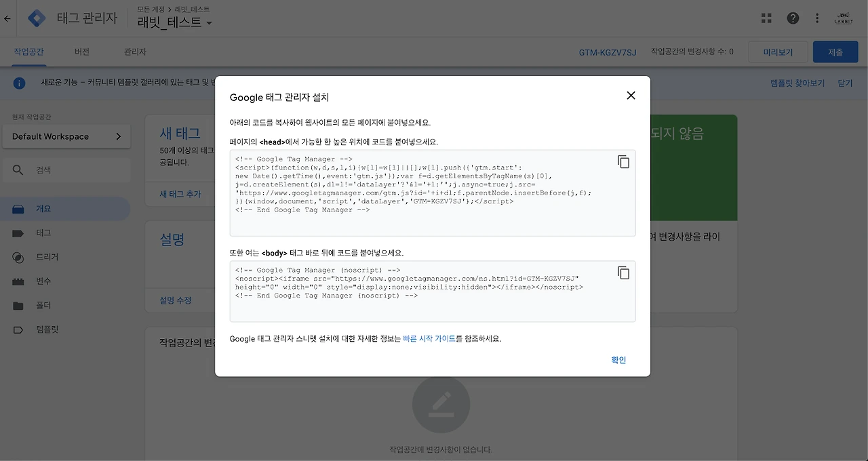
Task: Click the pencil edit icon circle
Action: pos(441,405)
